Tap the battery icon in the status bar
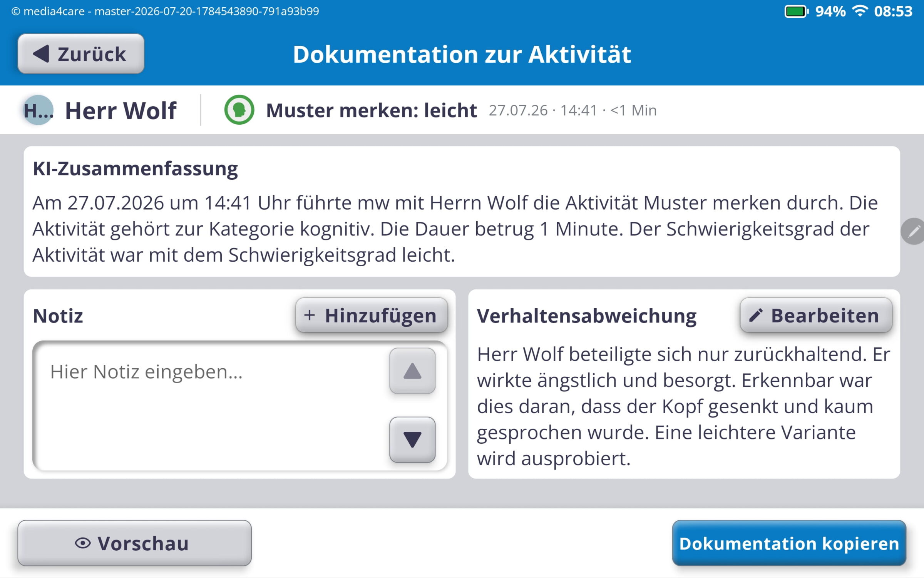The height and width of the screenshot is (578, 924). 797,12
